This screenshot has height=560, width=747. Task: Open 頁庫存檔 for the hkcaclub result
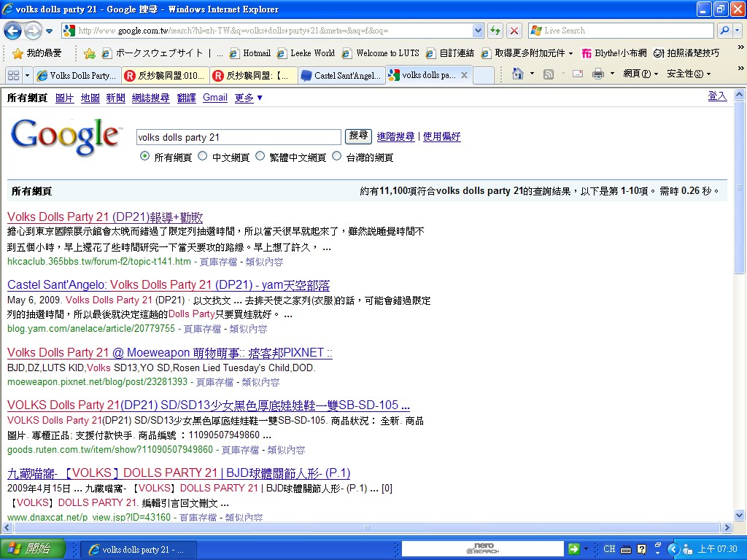point(218,262)
